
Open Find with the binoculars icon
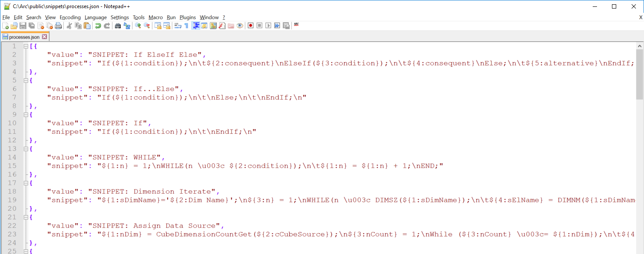click(x=118, y=26)
